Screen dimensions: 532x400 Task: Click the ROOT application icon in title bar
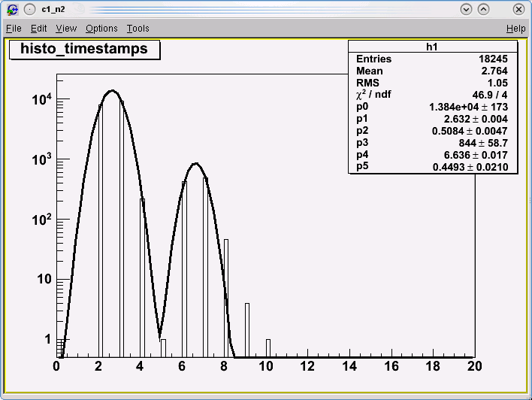11,9
